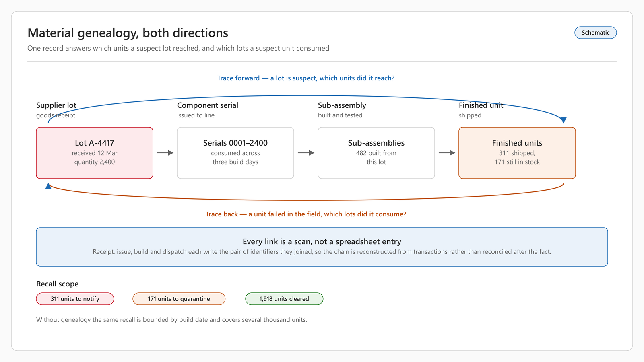The height and width of the screenshot is (362, 644).
Task: Click the Finished units box
Action: click(x=517, y=153)
